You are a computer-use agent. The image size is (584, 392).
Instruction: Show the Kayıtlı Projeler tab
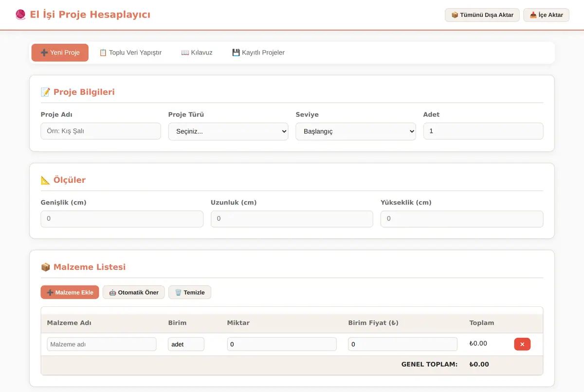coord(258,53)
